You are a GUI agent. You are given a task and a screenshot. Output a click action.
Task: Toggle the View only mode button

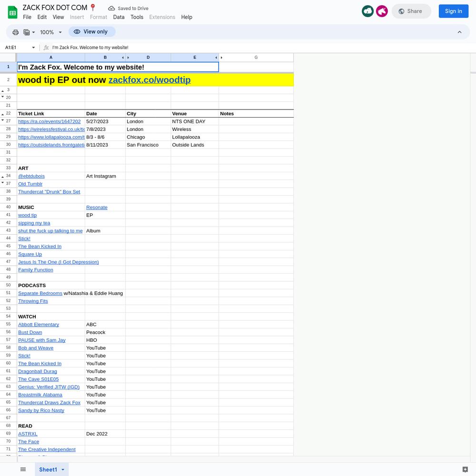[x=92, y=32]
